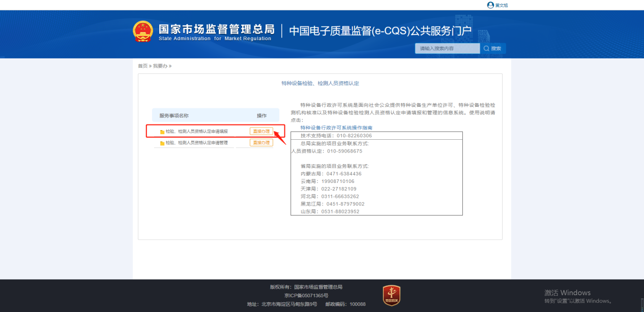This screenshot has height=312, width=644.
Task: Click the user avatar icon at top right
Action: [490, 5]
